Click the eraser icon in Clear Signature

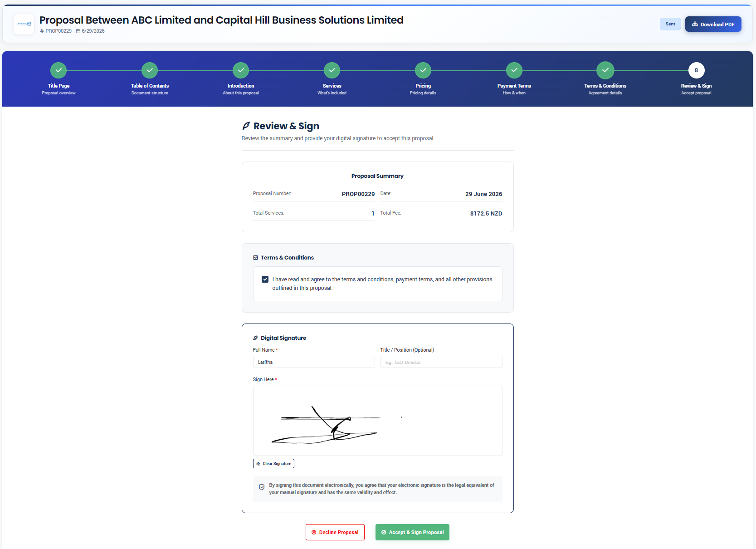258,464
